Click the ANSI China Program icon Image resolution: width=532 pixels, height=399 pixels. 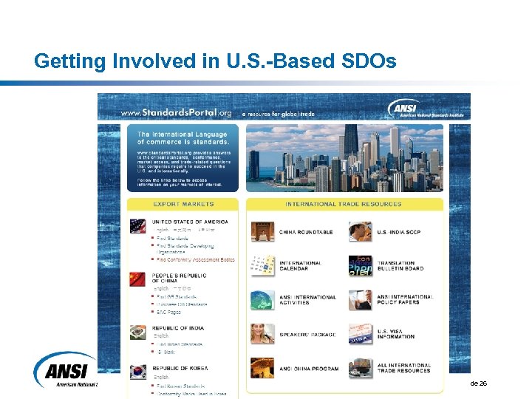[x=262, y=368]
